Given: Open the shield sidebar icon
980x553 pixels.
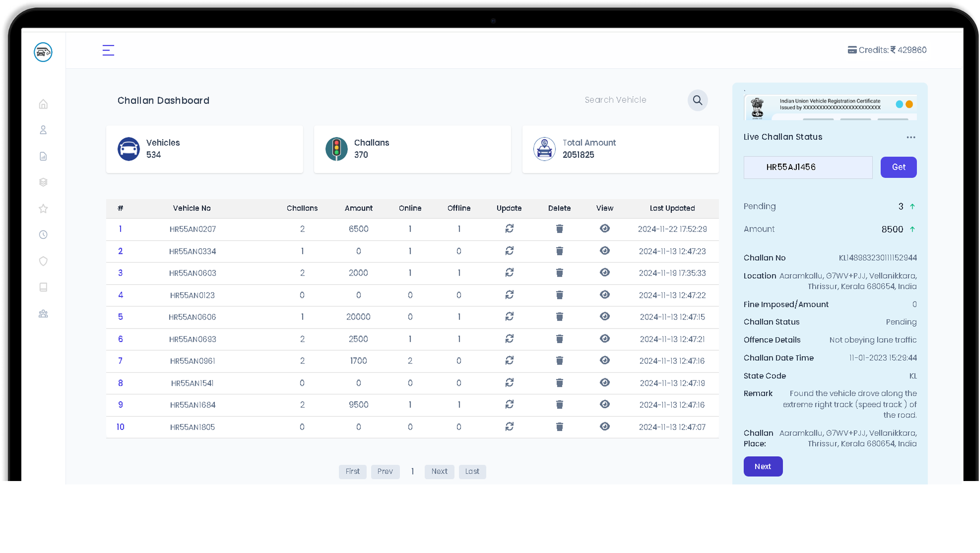Looking at the screenshot, I should [x=43, y=261].
